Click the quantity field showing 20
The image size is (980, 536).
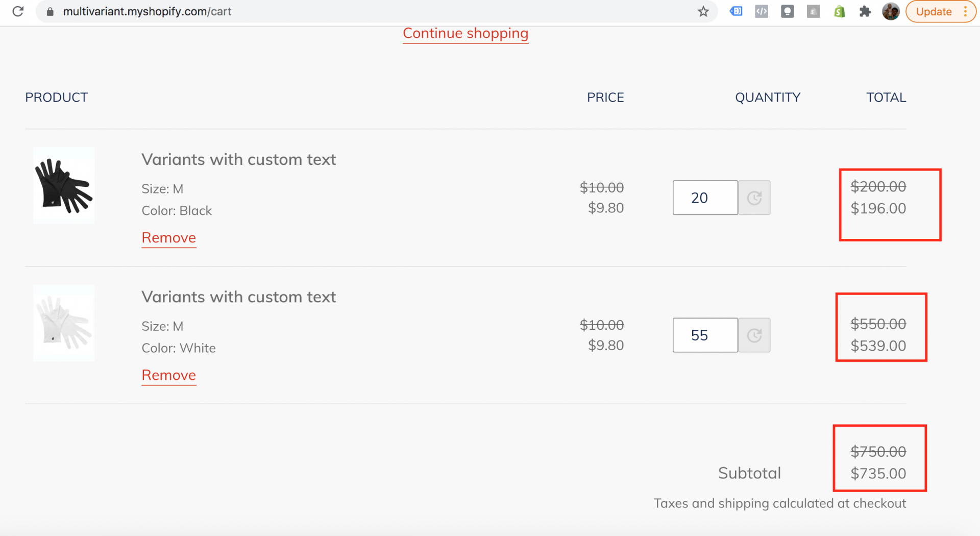coord(705,198)
